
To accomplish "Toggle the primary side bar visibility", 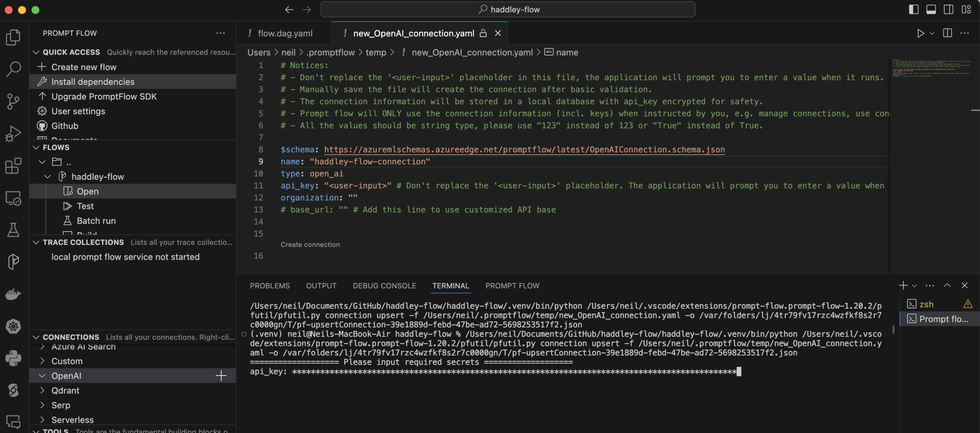I will [913, 10].
